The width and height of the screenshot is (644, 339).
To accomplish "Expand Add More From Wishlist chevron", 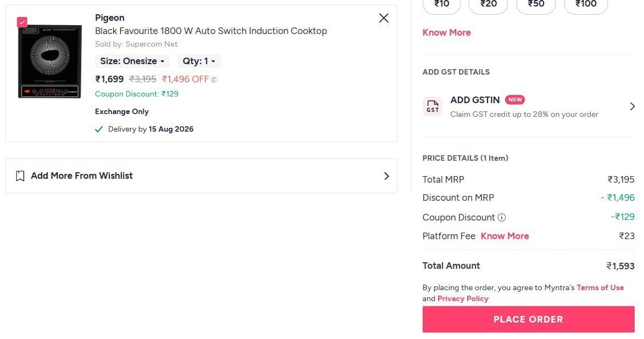I will click(386, 176).
